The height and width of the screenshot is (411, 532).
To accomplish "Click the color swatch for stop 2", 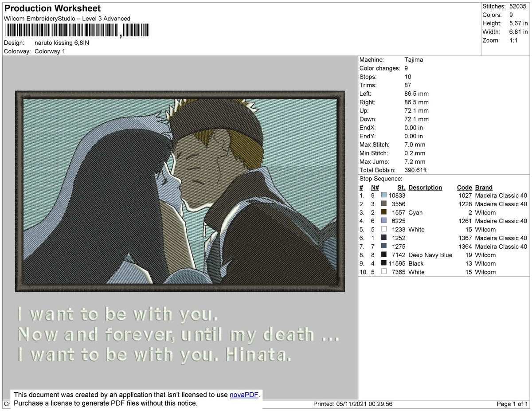I will point(384,204).
